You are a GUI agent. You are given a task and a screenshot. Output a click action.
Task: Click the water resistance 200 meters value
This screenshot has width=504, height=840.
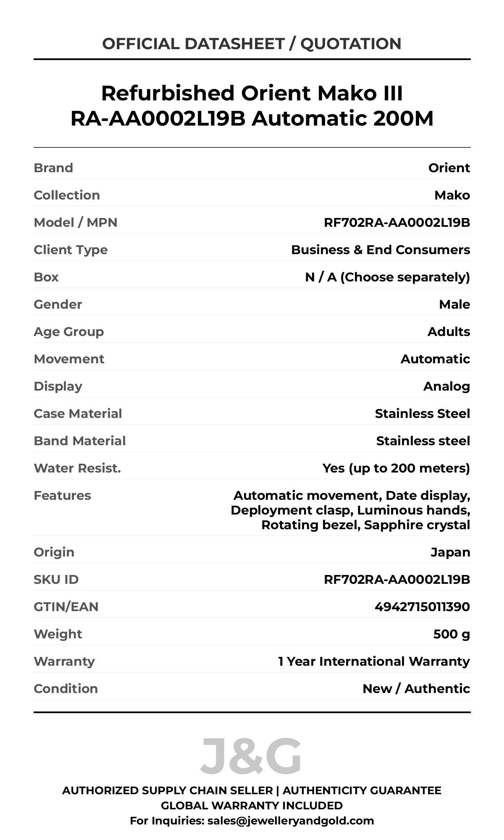point(396,468)
